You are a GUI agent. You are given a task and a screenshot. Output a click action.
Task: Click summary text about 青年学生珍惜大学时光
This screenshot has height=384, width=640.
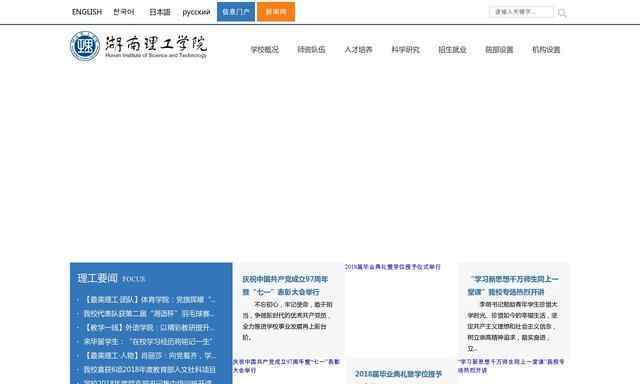point(513,326)
